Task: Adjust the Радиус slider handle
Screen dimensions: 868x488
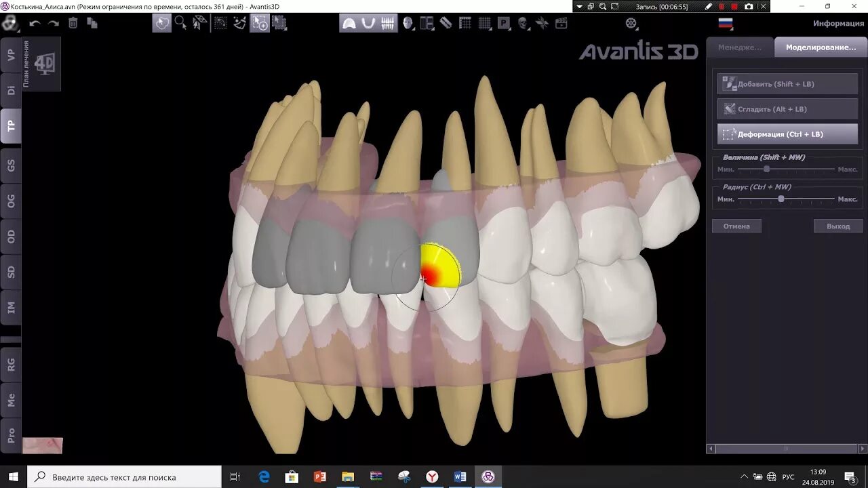Action: (x=781, y=200)
